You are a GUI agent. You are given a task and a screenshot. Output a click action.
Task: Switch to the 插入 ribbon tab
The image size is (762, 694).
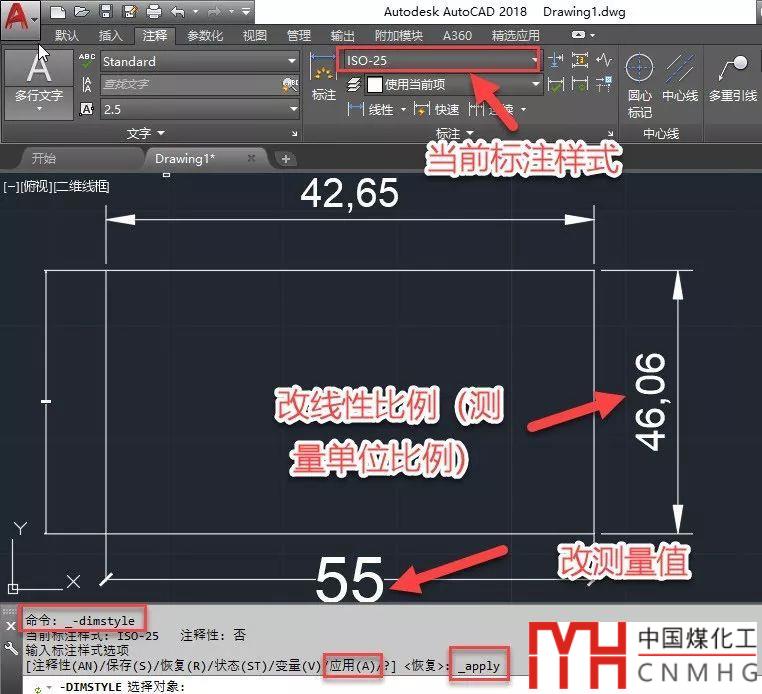tap(111, 36)
